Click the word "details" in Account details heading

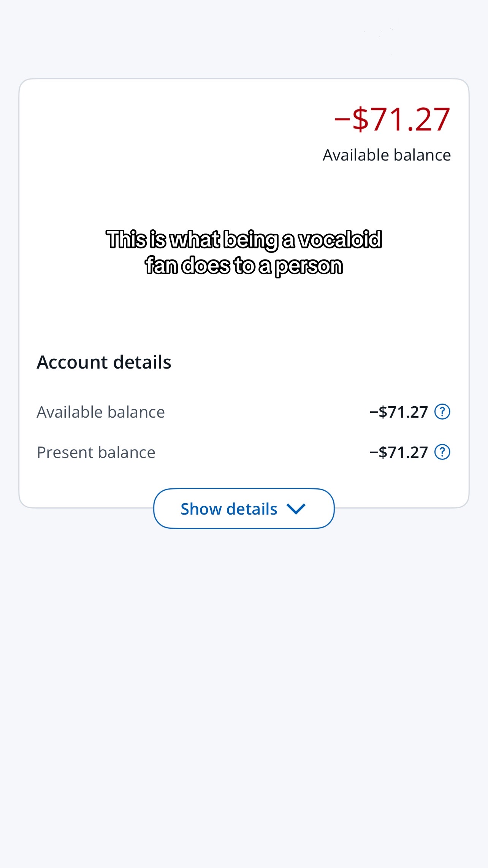[143, 362]
